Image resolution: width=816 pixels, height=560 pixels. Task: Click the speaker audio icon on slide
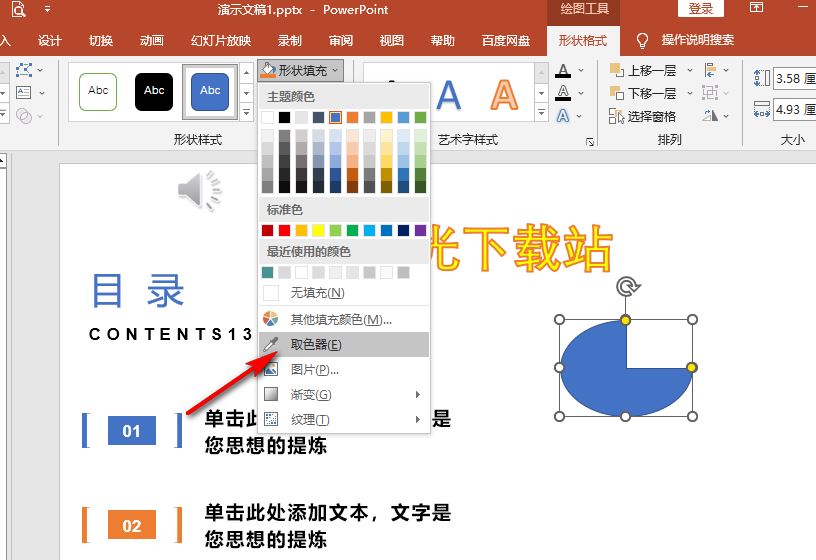[200, 190]
